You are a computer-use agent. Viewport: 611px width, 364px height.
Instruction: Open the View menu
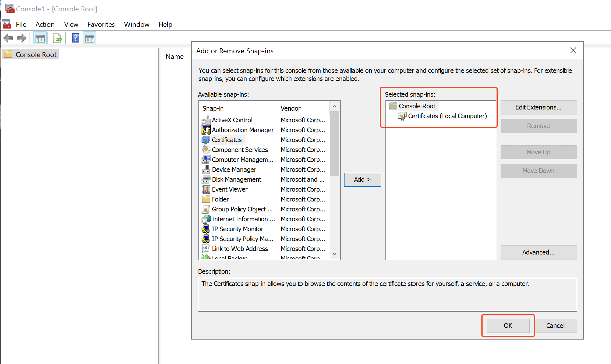71,24
